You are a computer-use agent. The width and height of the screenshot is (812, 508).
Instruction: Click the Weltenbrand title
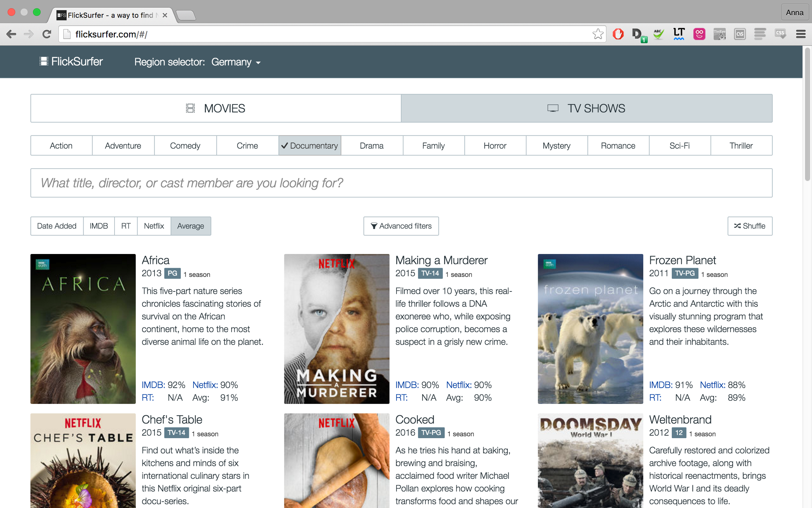(x=680, y=420)
